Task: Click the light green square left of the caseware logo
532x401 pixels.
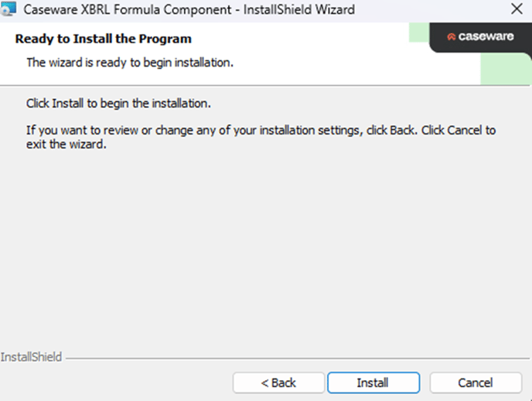Action: (419, 32)
